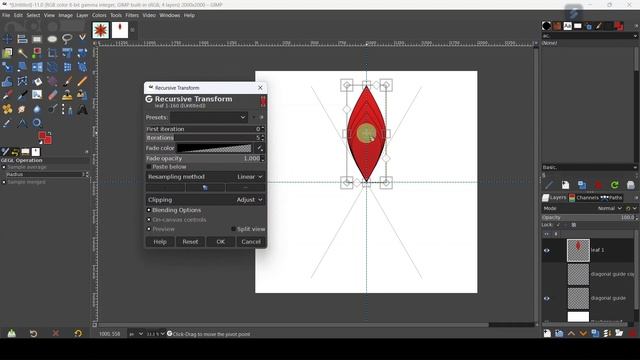Expand the Blending Options section
Image resolution: width=640 pixels, height=360 pixels.
pos(149,210)
